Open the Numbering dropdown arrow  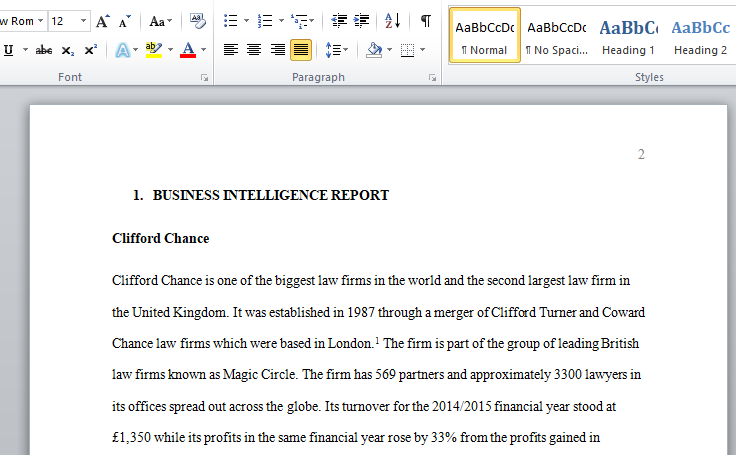[x=281, y=21]
